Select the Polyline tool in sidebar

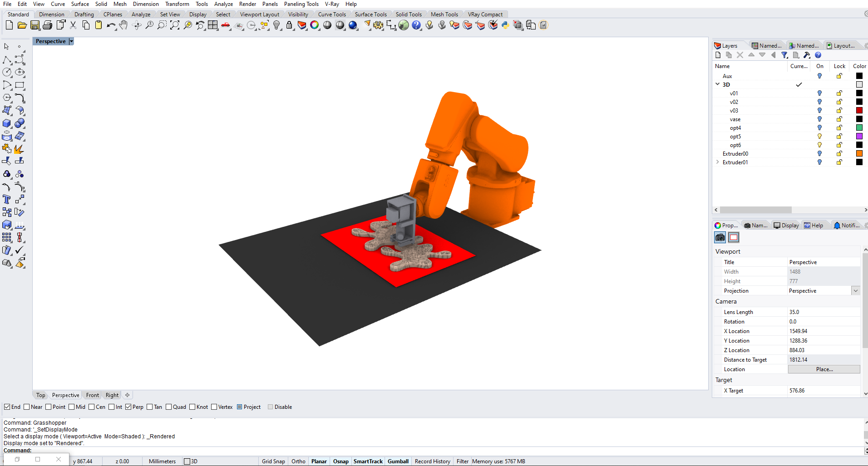[x=7, y=60]
